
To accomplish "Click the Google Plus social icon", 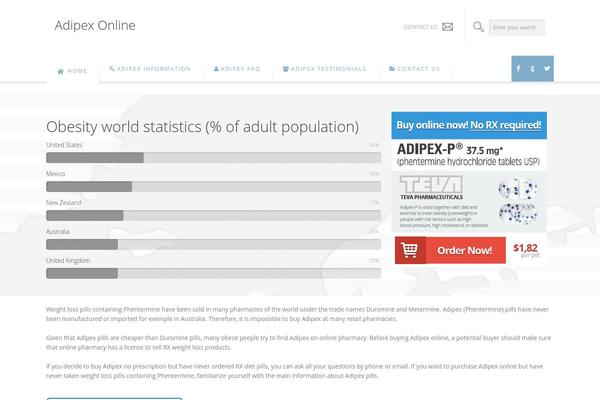I will click(532, 69).
